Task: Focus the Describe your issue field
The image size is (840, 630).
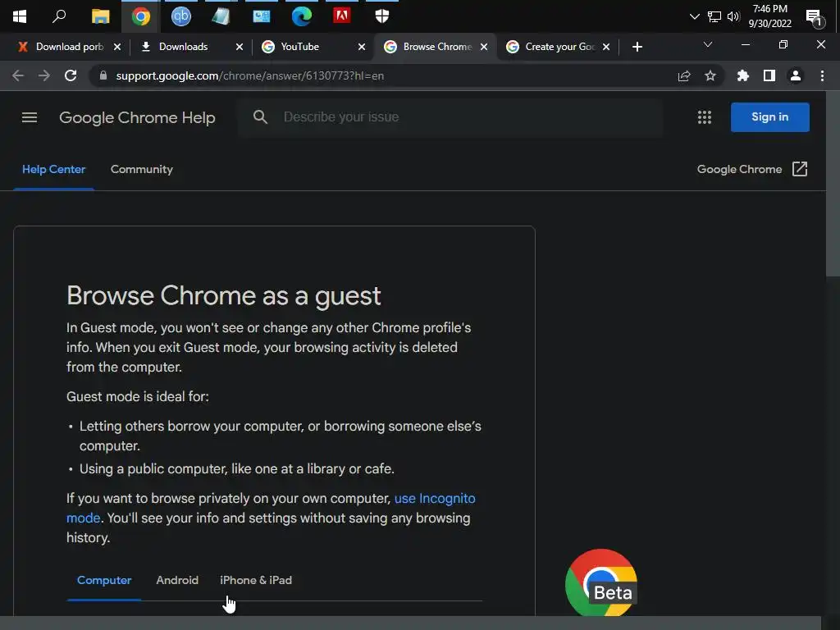Action: 450,116
